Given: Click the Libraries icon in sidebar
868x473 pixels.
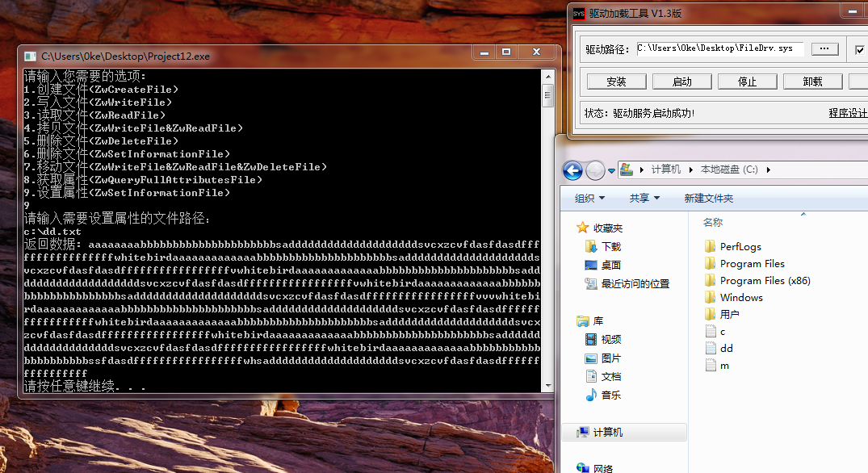Looking at the screenshot, I should [x=582, y=321].
